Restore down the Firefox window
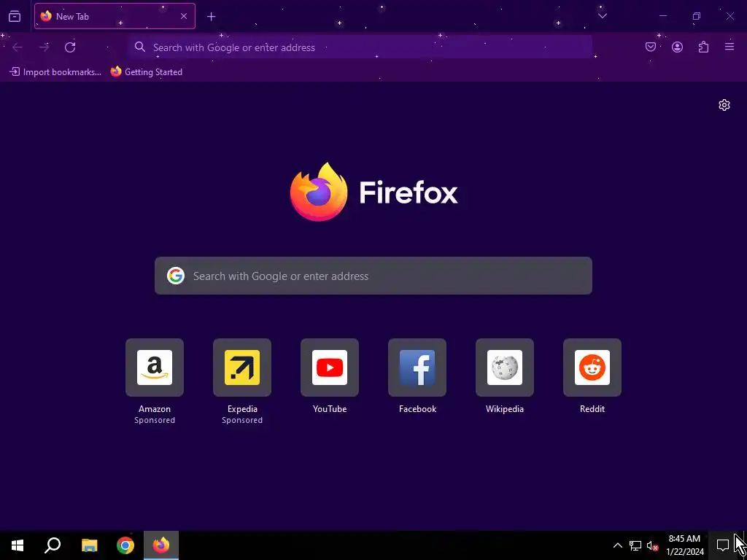 697,16
